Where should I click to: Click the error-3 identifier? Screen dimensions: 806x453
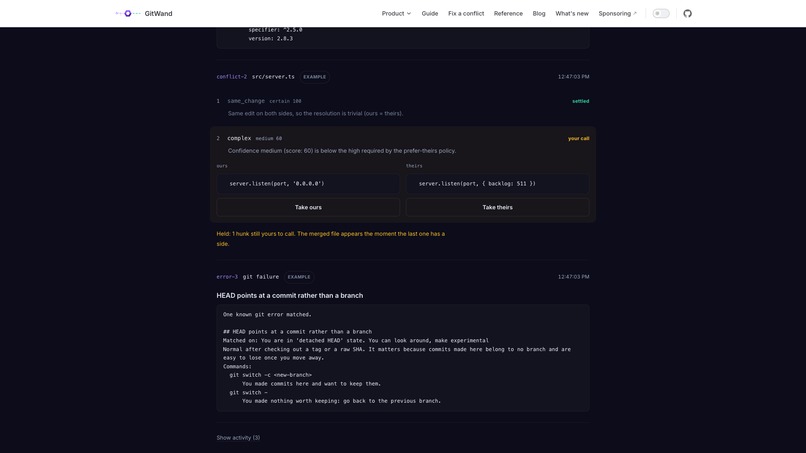pos(227,277)
